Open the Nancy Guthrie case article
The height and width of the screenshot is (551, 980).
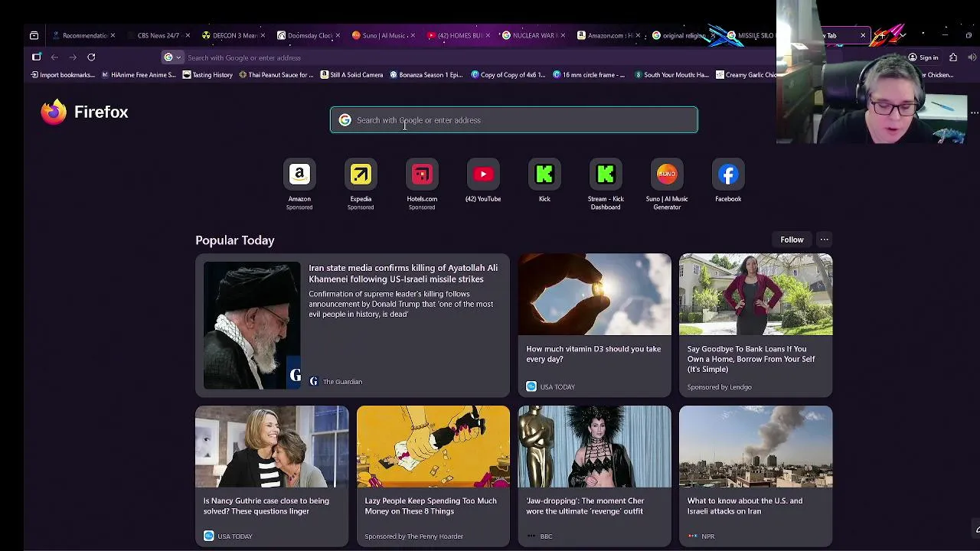pyautogui.click(x=272, y=476)
